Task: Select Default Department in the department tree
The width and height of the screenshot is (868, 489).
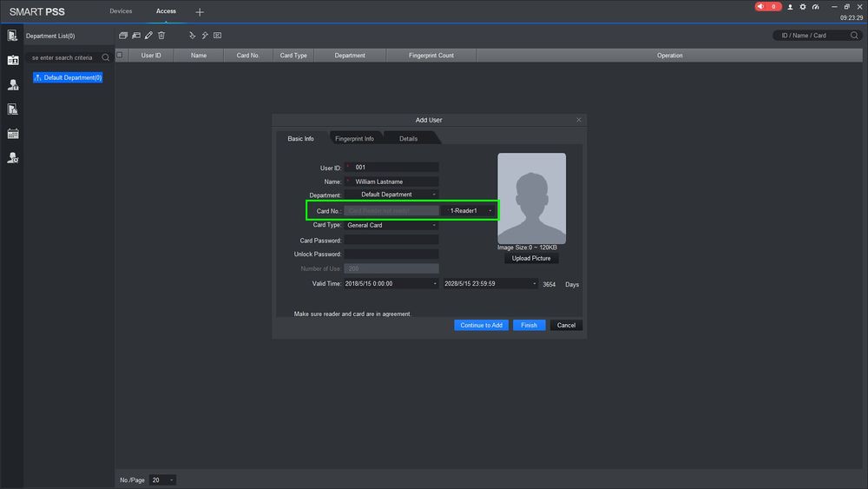Action: pyautogui.click(x=69, y=78)
